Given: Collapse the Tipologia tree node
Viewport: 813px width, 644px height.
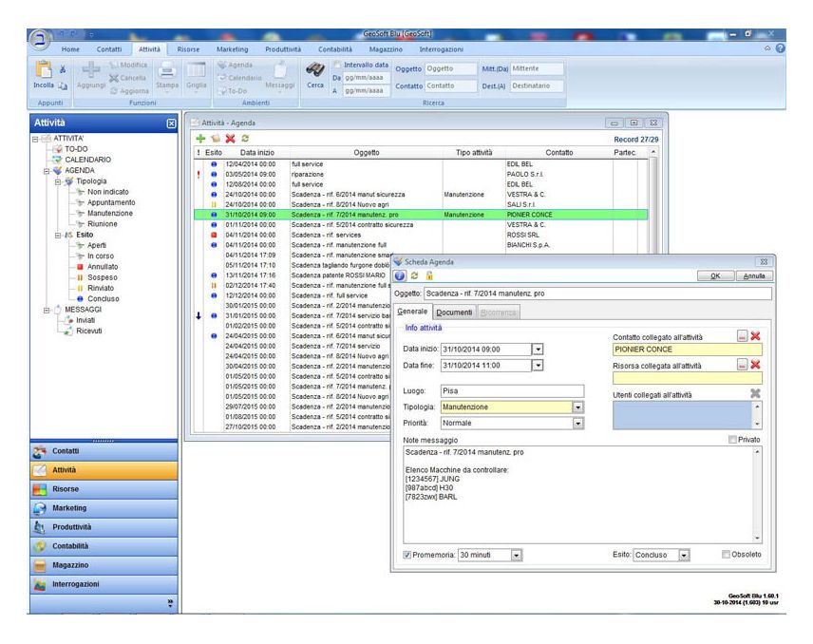Looking at the screenshot, I should (x=58, y=181).
